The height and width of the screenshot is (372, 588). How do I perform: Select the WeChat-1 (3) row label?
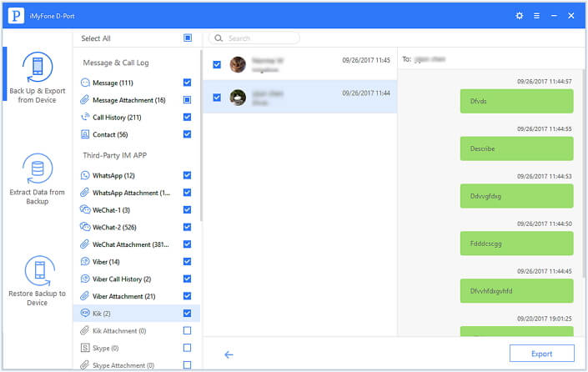coord(112,210)
